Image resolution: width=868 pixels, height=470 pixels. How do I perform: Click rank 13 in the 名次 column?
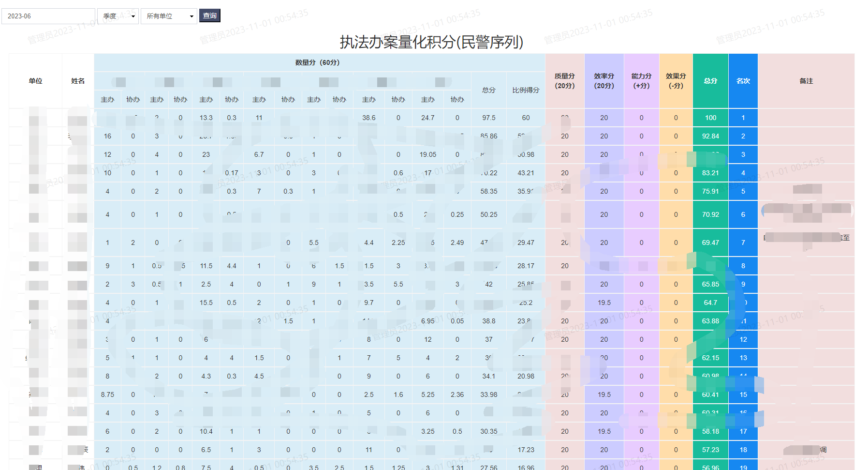[743, 358]
